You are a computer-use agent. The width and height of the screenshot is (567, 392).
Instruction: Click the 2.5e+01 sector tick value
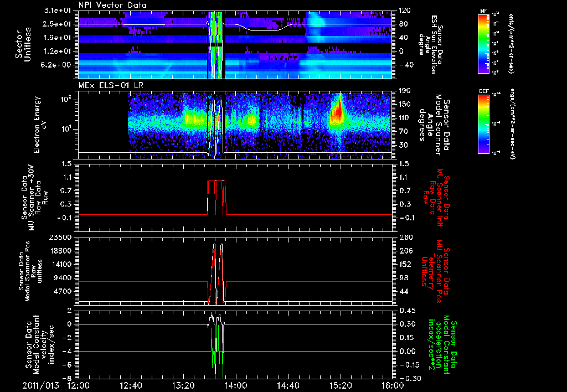(x=59, y=24)
